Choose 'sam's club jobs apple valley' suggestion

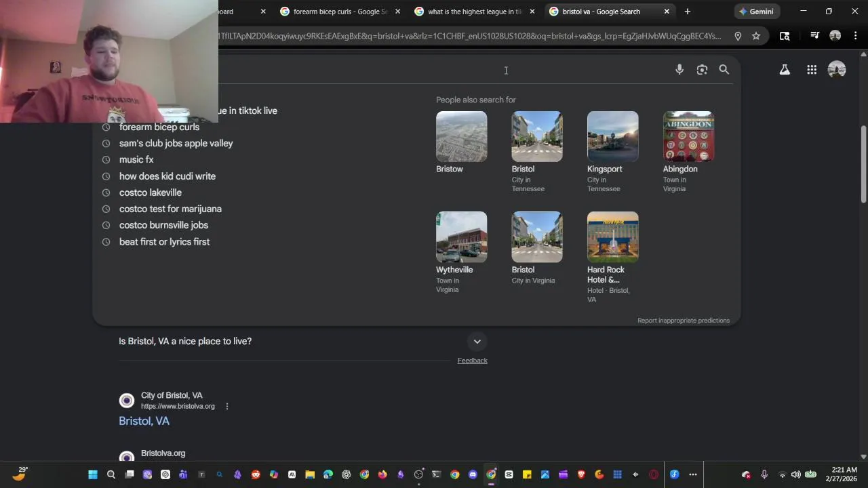[x=176, y=143]
